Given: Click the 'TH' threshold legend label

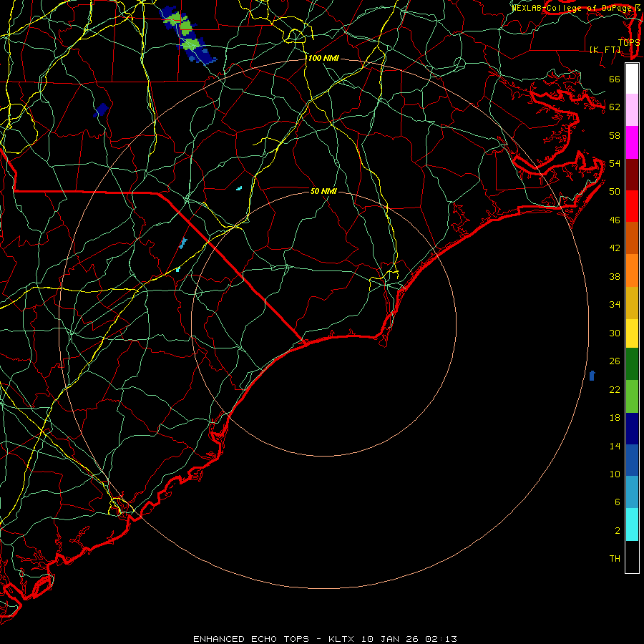Looking at the screenshot, I should (x=615, y=559).
